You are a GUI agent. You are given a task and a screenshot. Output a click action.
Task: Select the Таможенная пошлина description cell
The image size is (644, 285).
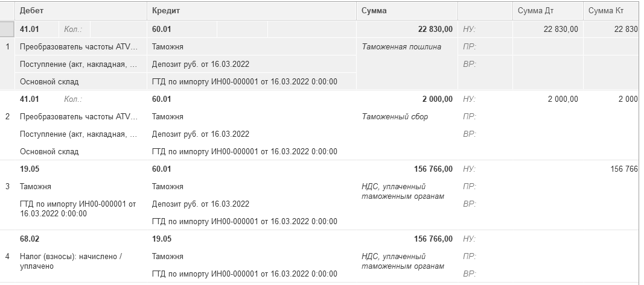[401, 47]
